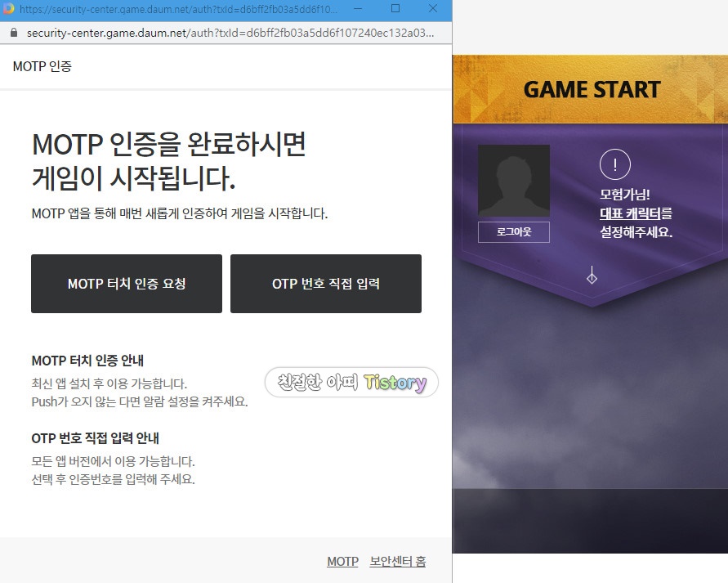
Task: Open the 대표 캐릭터 link
Action: click(630, 213)
